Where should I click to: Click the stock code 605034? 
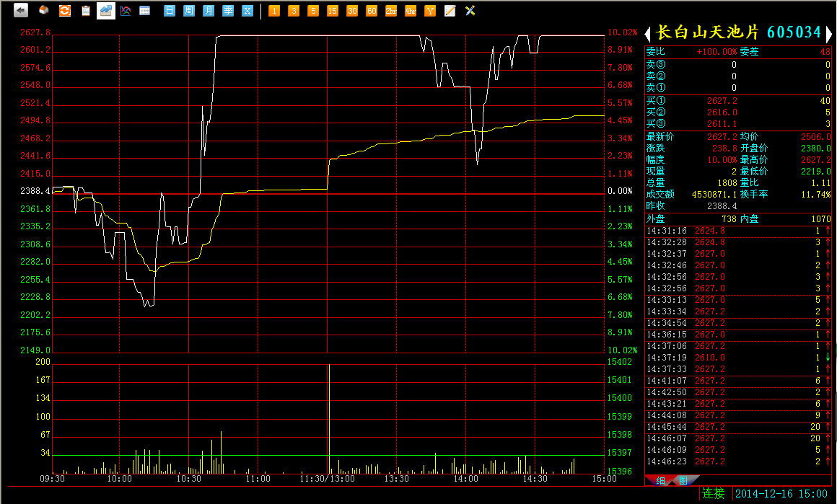click(x=794, y=32)
